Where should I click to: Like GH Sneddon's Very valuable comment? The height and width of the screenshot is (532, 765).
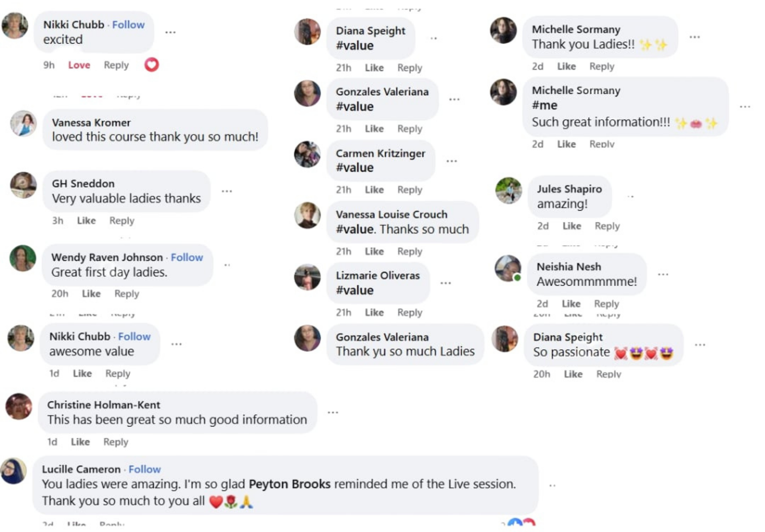pyautogui.click(x=86, y=221)
